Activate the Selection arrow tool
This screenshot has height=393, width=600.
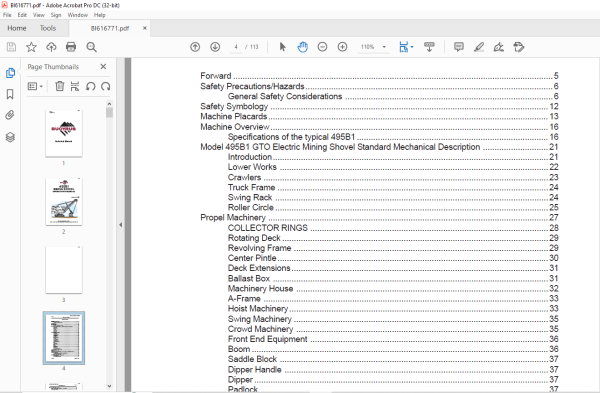(x=282, y=47)
